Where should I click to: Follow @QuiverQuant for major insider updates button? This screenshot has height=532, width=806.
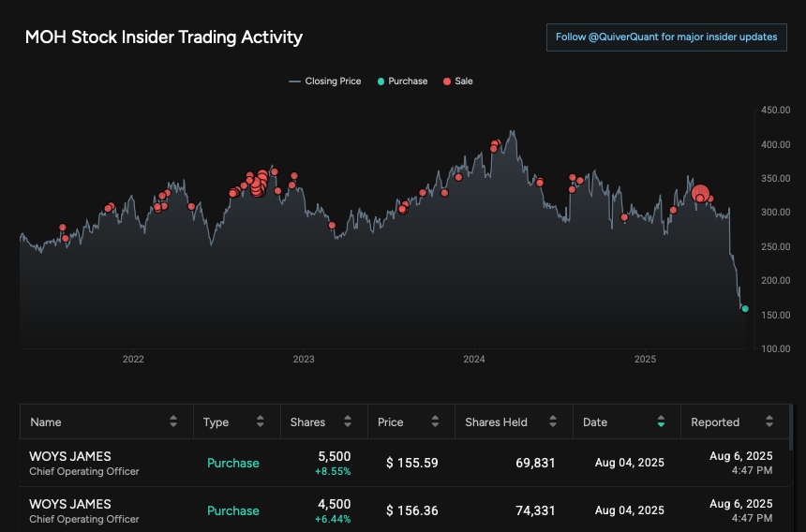pyautogui.click(x=666, y=37)
